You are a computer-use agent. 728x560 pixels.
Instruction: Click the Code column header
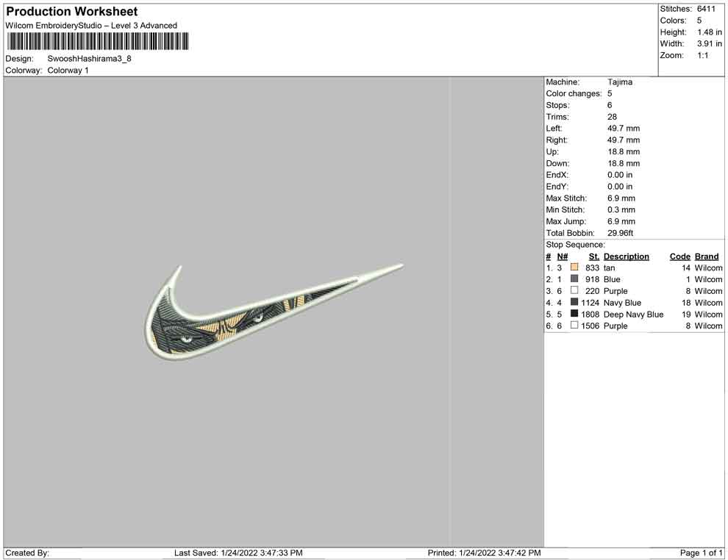pos(679,256)
